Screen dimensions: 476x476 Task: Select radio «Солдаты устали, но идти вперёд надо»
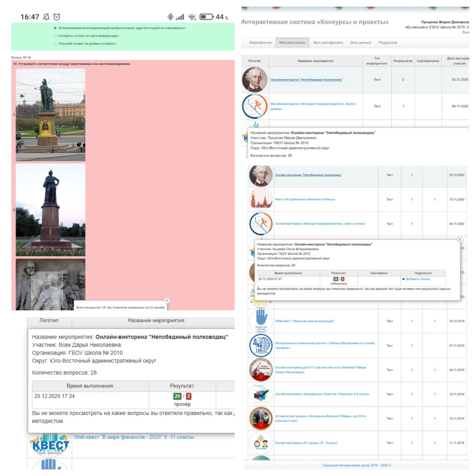tap(55, 36)
